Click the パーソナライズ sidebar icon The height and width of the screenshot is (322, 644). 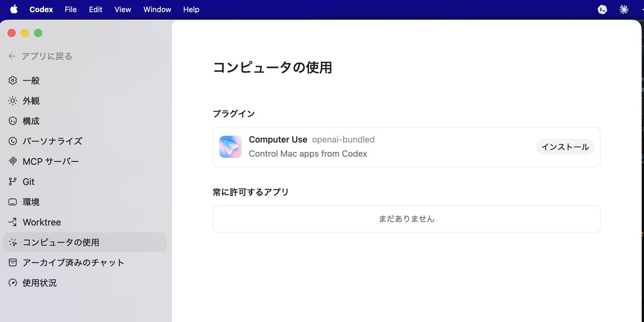13,141
